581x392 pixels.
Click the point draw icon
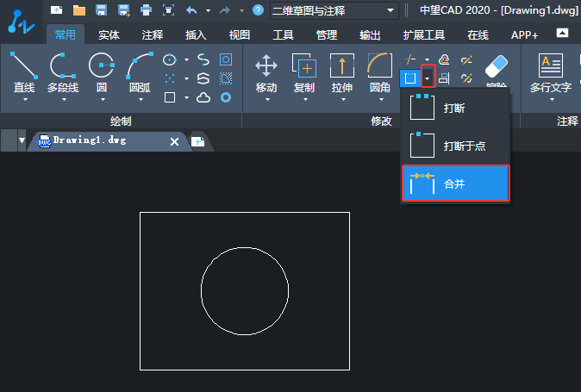coord(170,78)
